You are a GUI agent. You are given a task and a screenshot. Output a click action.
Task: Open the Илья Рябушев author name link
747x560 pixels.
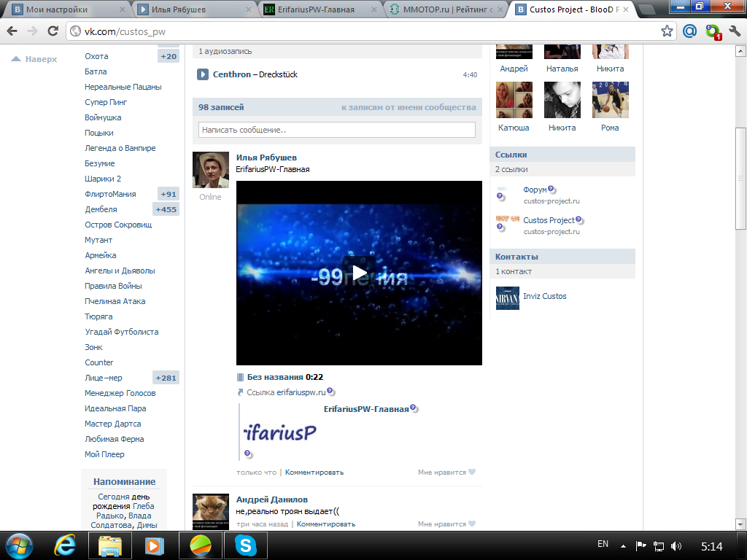point(266,157)
